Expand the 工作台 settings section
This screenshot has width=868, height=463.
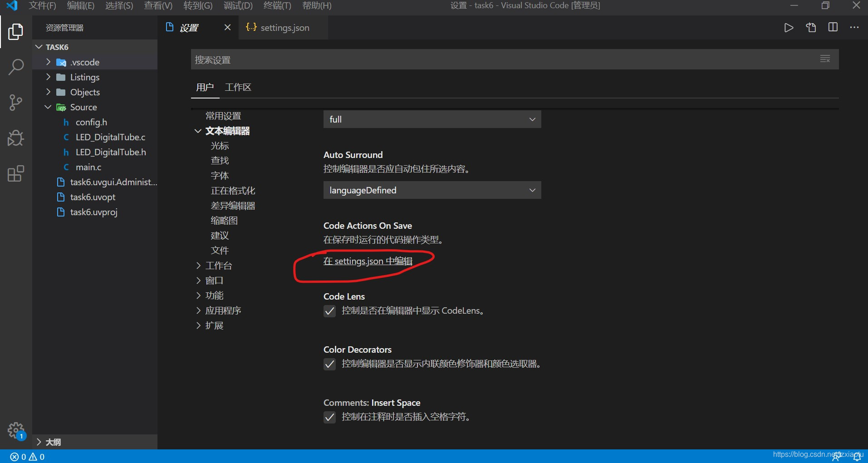click(x=198, y=266)
